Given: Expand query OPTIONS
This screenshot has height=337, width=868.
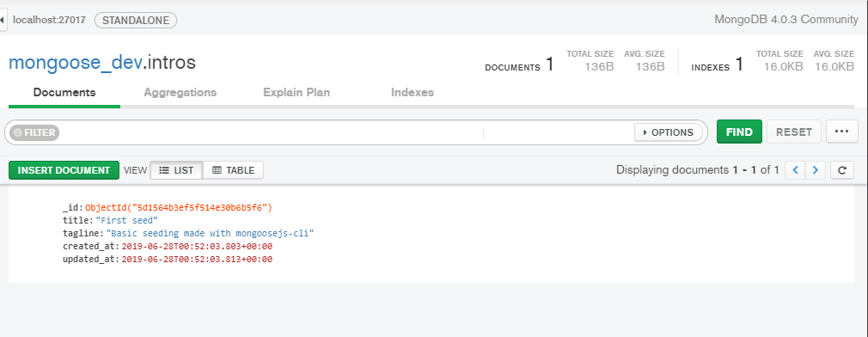Looking at the screenshot, I should 668,132.
